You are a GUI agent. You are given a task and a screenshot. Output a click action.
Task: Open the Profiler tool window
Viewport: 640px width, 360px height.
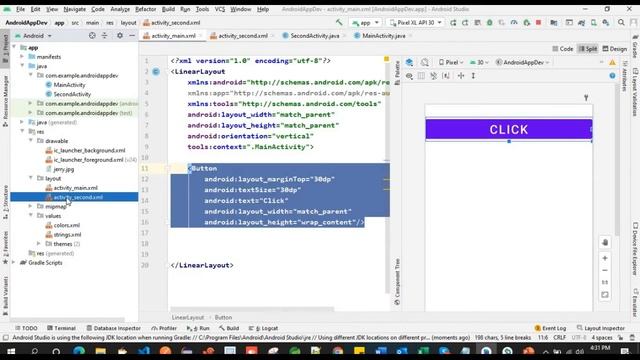[164, 328]
